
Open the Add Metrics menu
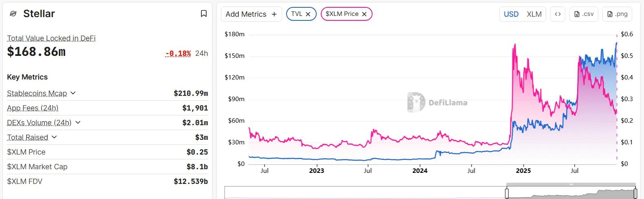(x=246, y=14)
